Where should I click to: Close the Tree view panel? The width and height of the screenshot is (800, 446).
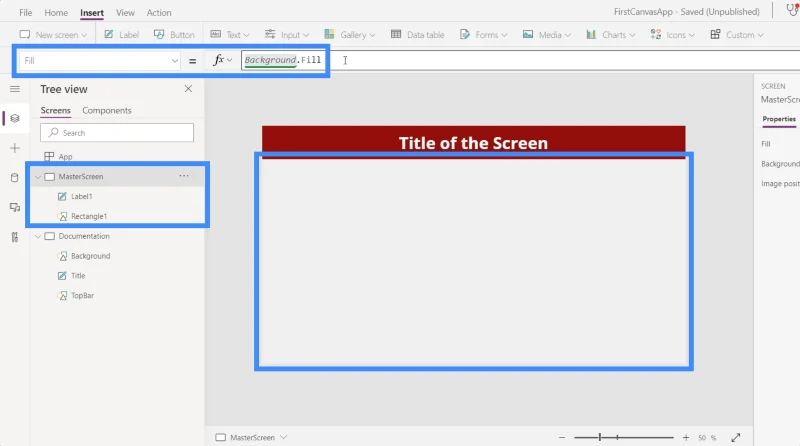point(188,89)
